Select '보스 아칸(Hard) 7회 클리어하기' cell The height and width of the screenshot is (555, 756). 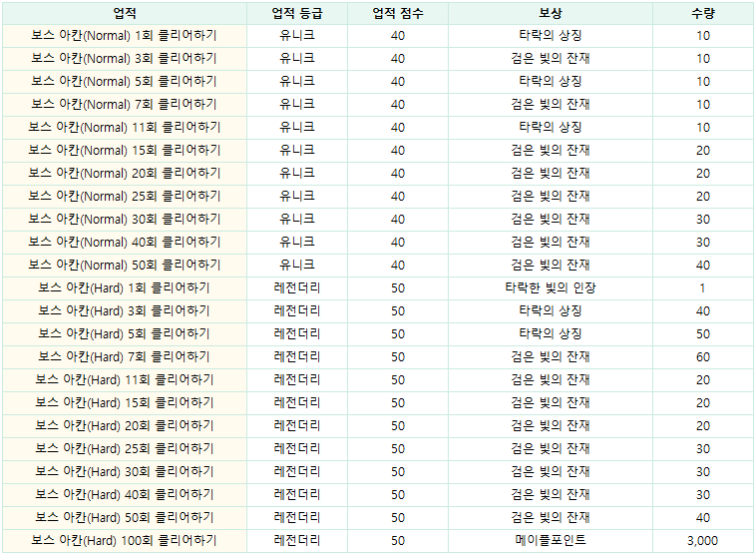click(x=125, y=356)
